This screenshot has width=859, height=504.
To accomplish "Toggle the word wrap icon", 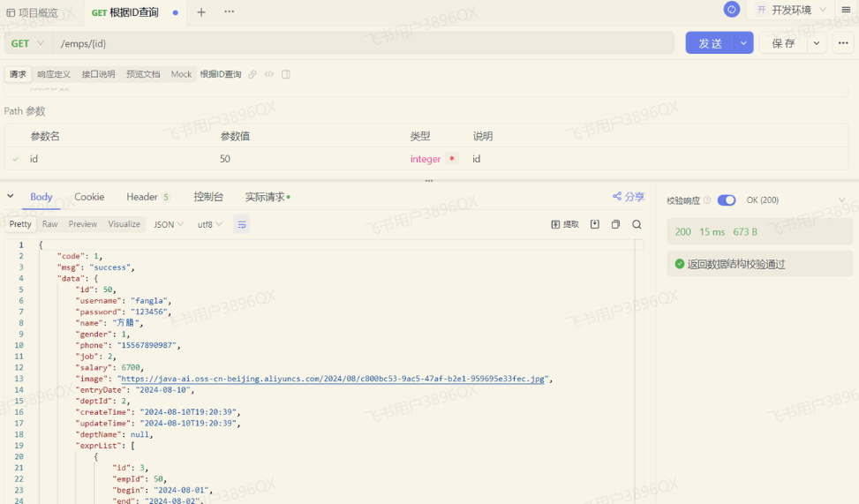I will [242, 224].
